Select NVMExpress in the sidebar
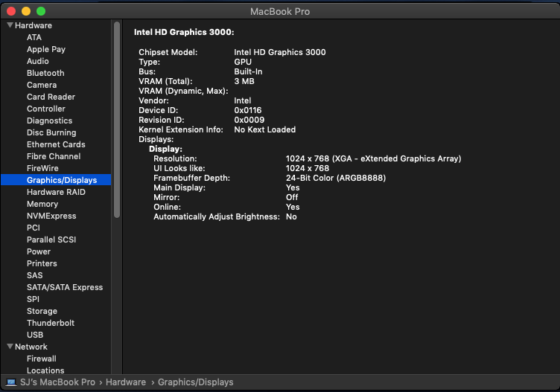 pos(51,216)
